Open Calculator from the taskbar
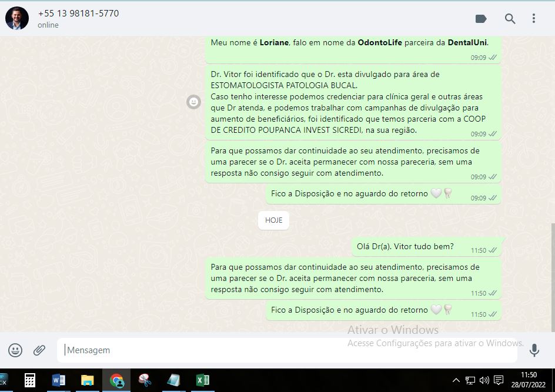 pos(30,380)
